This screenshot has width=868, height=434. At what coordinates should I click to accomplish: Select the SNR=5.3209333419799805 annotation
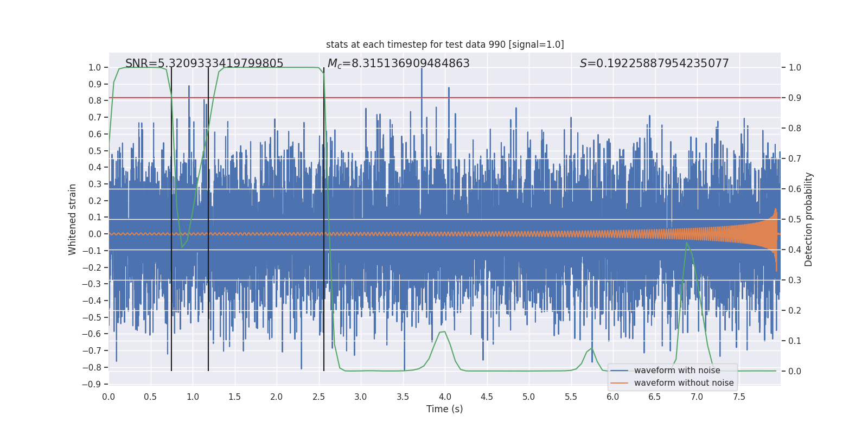click(x=205, y=63)
